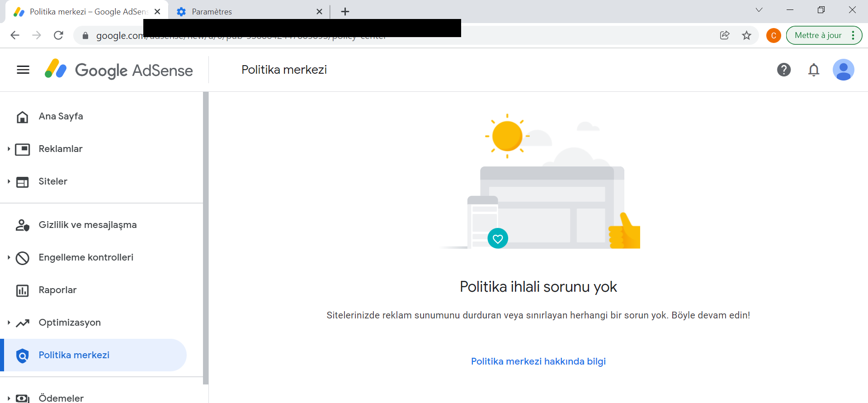868x403 pixels.
Task: Click the Ana Sayfa home icon
Action: click(22, 117)
